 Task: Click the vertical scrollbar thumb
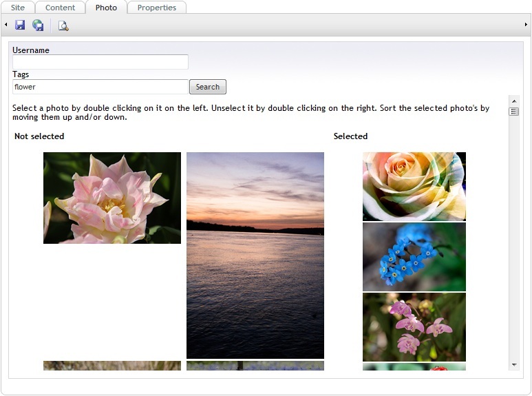click(x=514, y=112)
